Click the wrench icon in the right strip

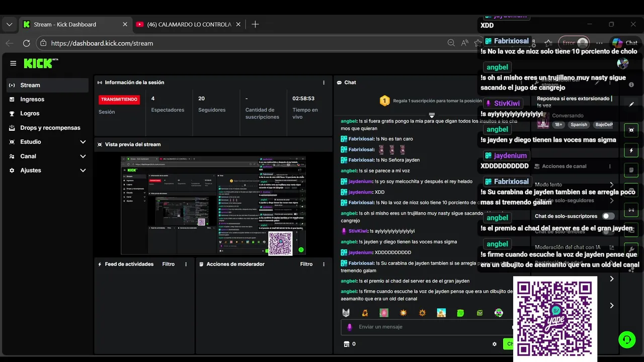631,249
